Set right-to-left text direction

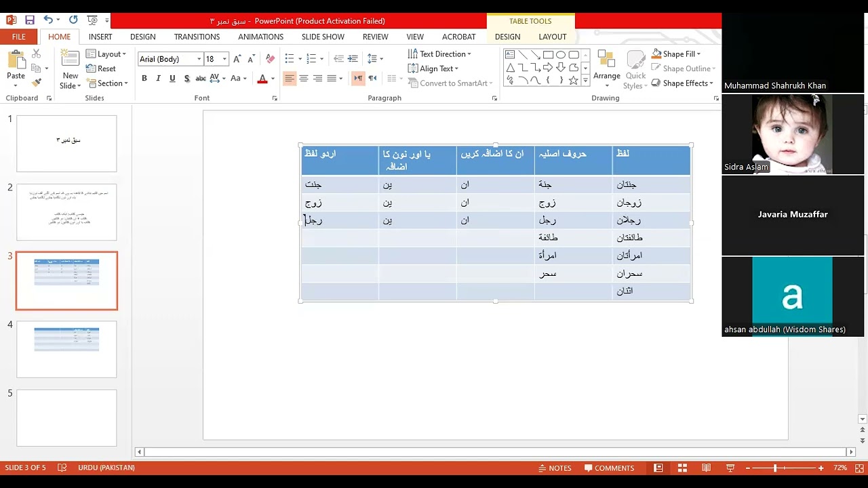(372, 79)
